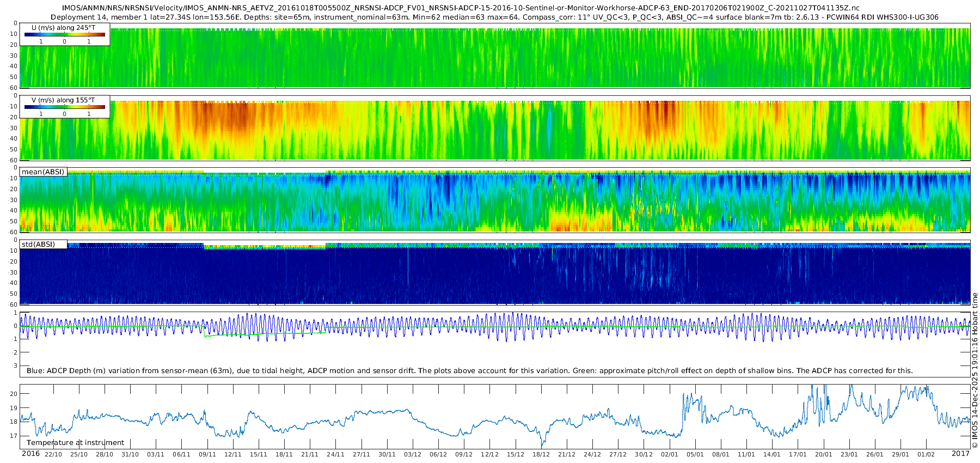Click the 2017 year label on time axis

pos(960,454)
